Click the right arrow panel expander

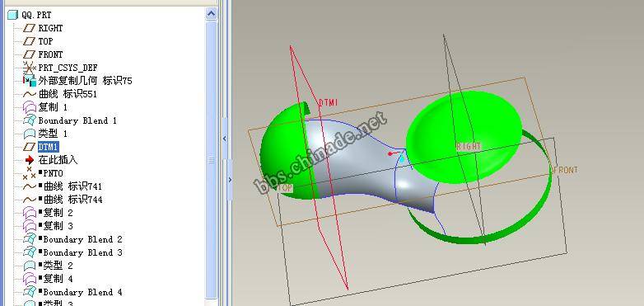(230, 180)
